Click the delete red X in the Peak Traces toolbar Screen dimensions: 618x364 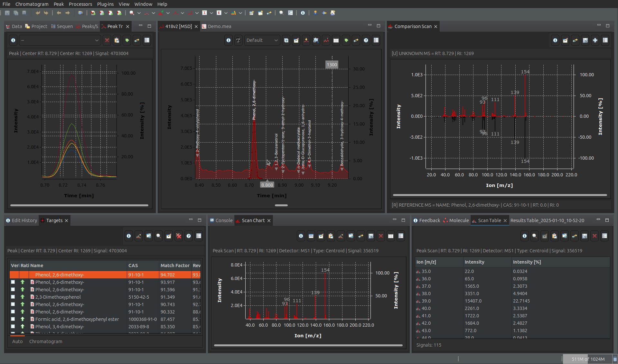[x=107, y=40]
